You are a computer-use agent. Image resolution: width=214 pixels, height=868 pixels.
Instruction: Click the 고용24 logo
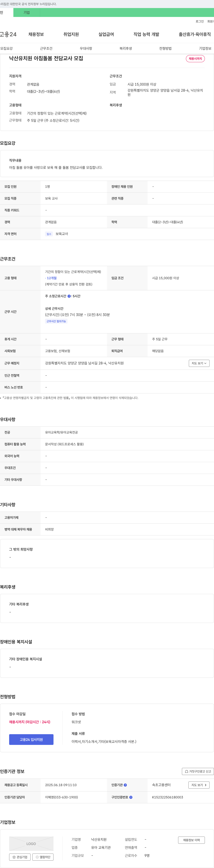pyautogui.click(x=8, y=34)
